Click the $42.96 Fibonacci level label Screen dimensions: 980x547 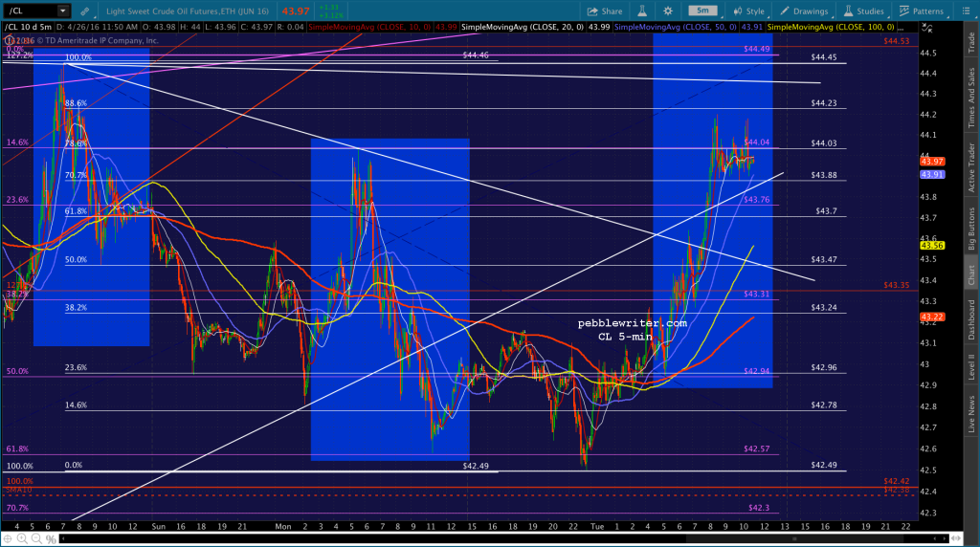click(824, 368)
